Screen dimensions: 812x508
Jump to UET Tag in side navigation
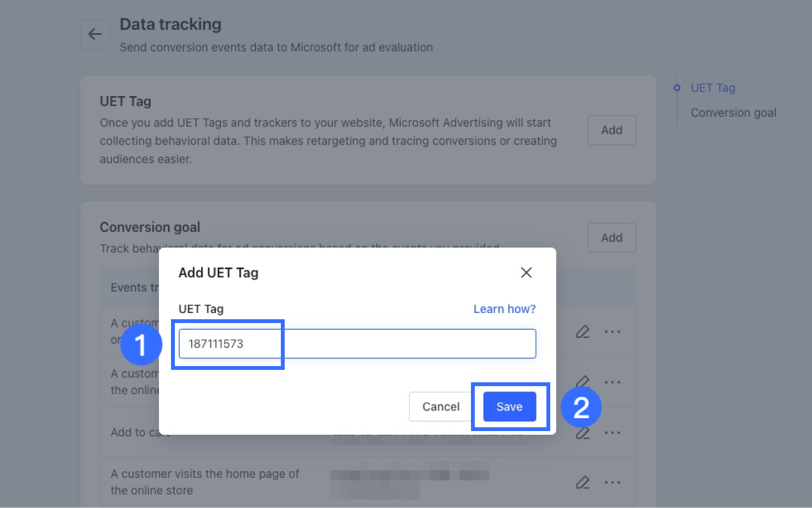click(713, 88)
